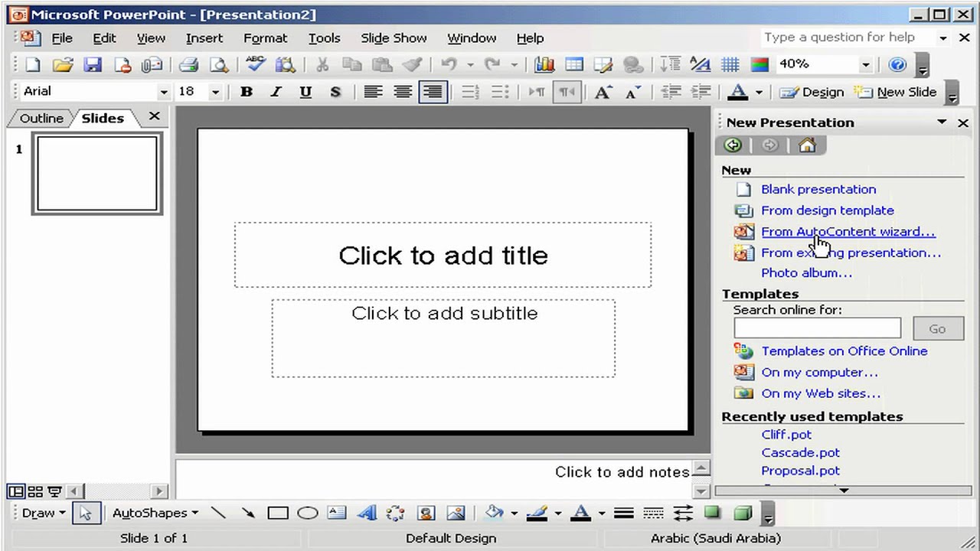
Task: Open file with the folder icon
Action: tap(63, 65)
